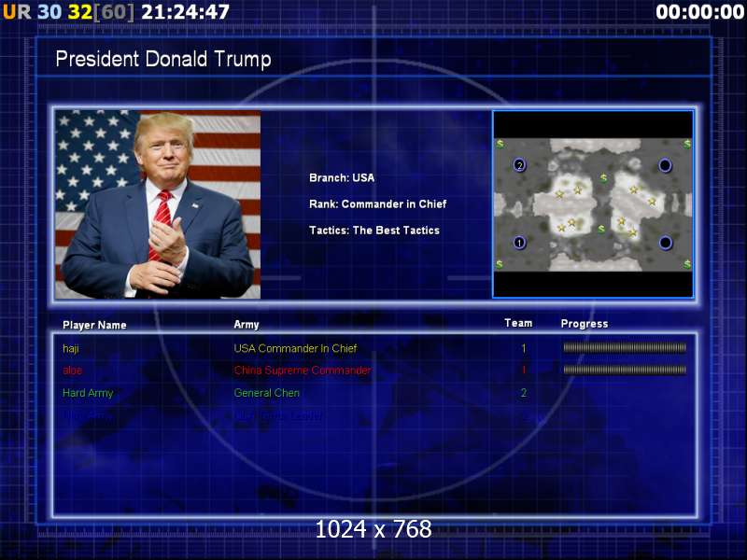Image resolution: width=747 pixels, height=560 pixels.
Task: Click the bottom-right corner supply dollar icon on minimap
Action: (687, 263)
